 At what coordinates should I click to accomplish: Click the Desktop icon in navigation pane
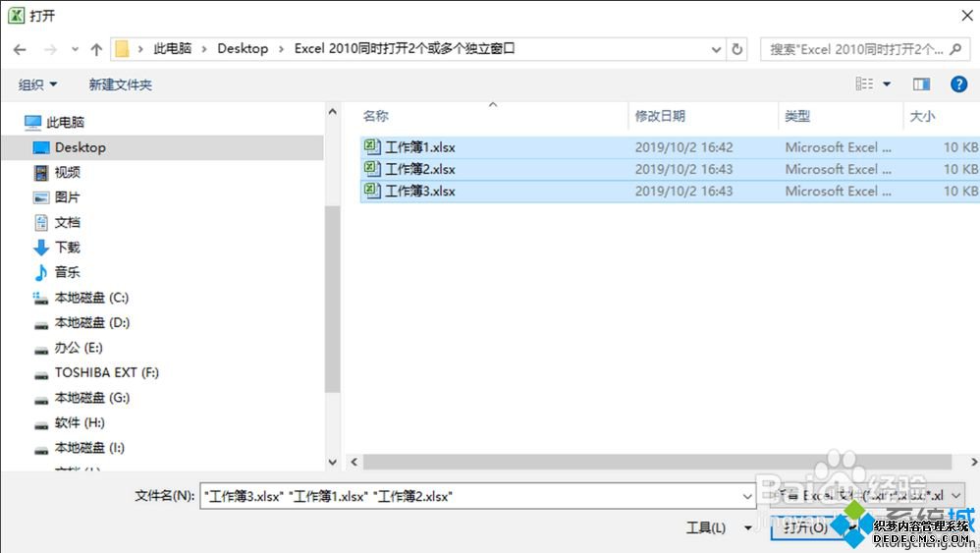(x=41, y=147)
